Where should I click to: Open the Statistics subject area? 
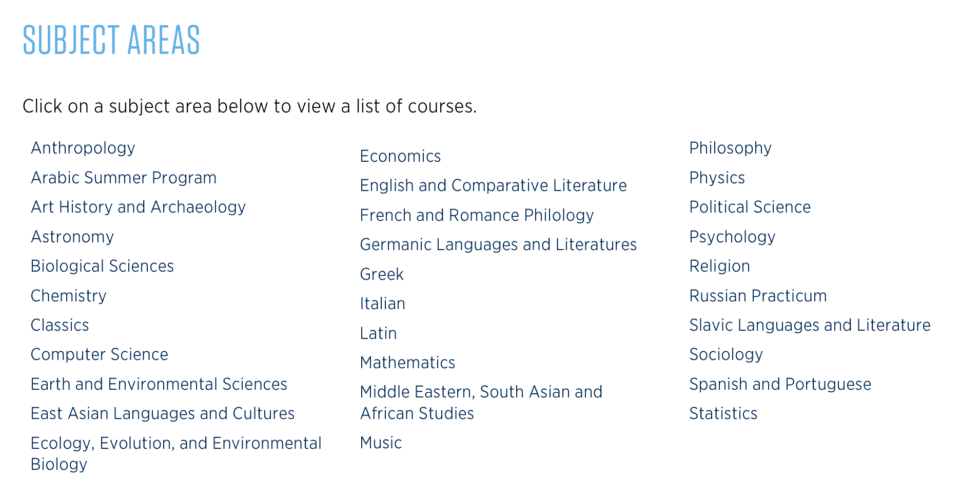(723, 413)
